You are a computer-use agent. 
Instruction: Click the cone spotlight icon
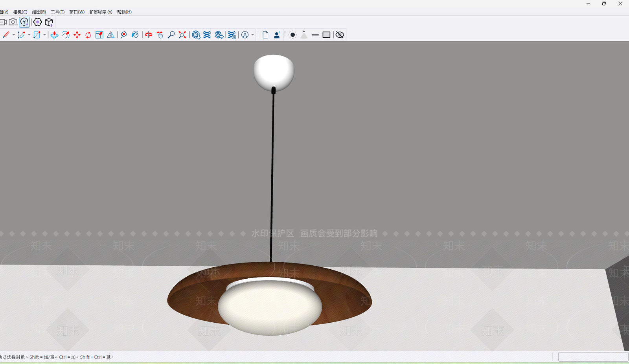[x=304, y=35]
